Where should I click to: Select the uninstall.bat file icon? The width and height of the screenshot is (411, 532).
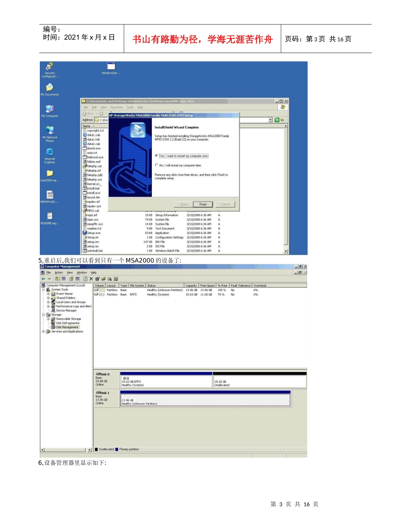tap(84, 251)
